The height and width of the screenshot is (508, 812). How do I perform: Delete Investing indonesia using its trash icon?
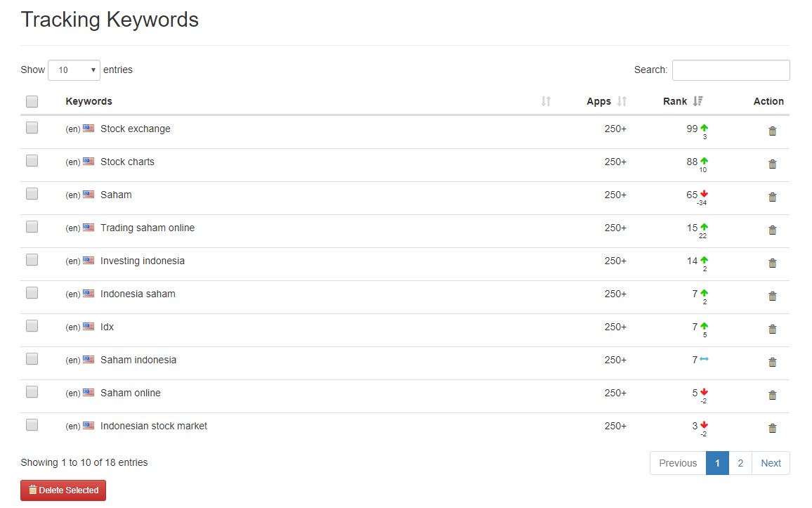772,263
